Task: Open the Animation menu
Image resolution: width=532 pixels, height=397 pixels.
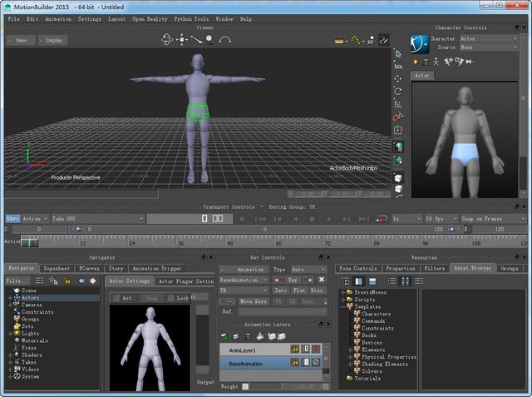Action: pos(58,19)
